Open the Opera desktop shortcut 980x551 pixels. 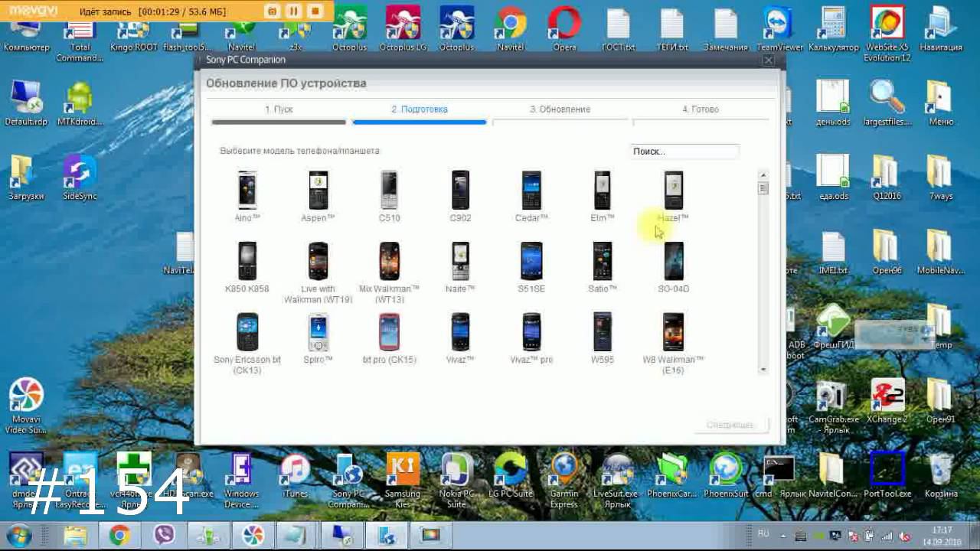pyautogui.click(x=564, y=29)
